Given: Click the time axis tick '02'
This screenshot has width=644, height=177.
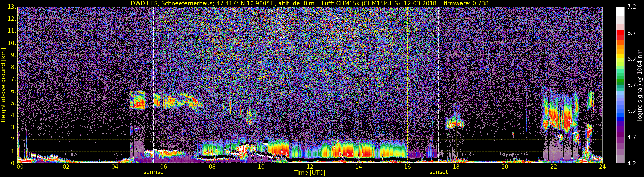Looking at the screenshot, I should [66, 167].
